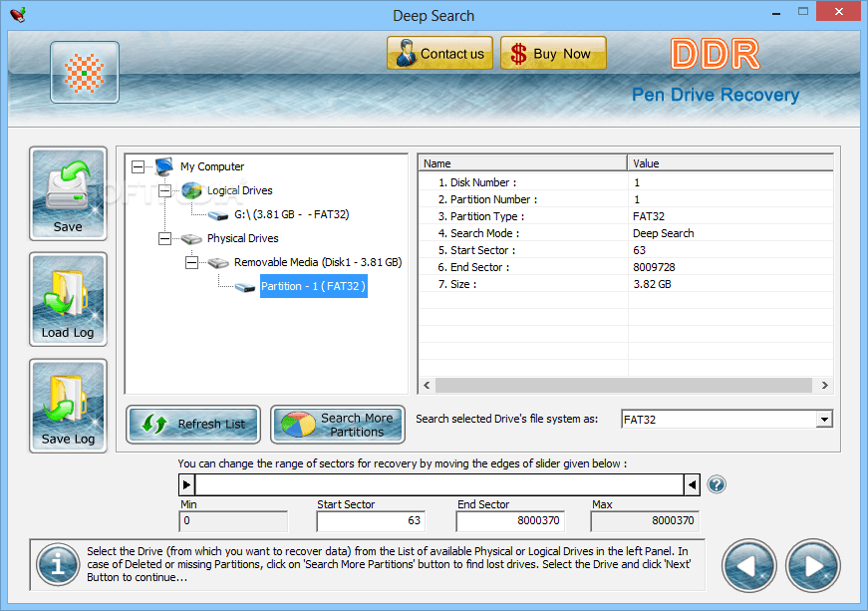This screenshot has width=868, height=611.
Task: Click inside the Start Sector input field
Action: (x=370, y=520)
